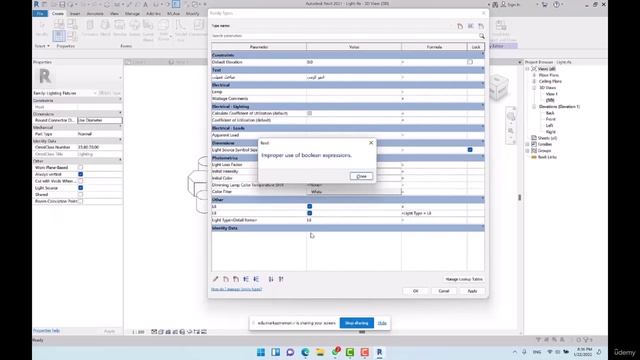This screenshot has width=640, height=360.
Task: Toggle Work Plane-Based checkbox in Properties
Action: coord(80,167)
